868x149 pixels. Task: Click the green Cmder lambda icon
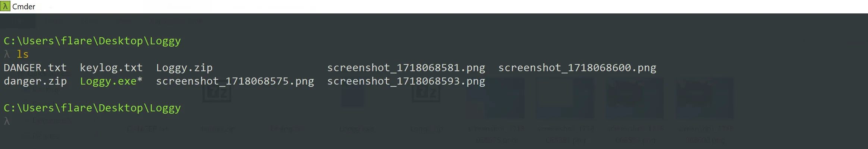click(5, 6)
